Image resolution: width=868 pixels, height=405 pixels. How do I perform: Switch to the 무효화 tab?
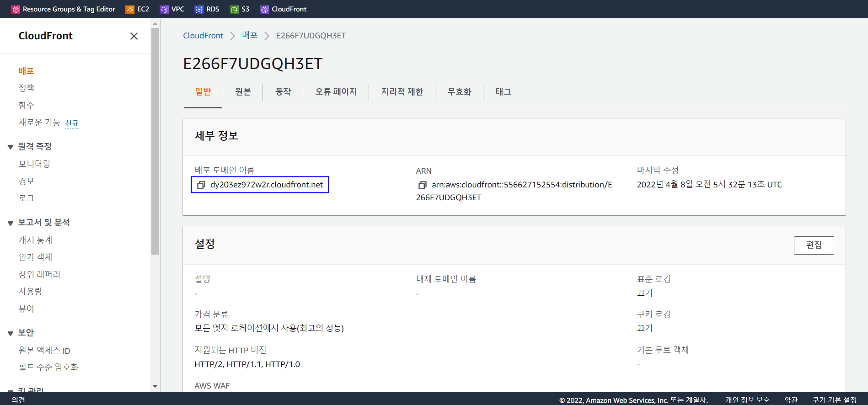[459, 92]
